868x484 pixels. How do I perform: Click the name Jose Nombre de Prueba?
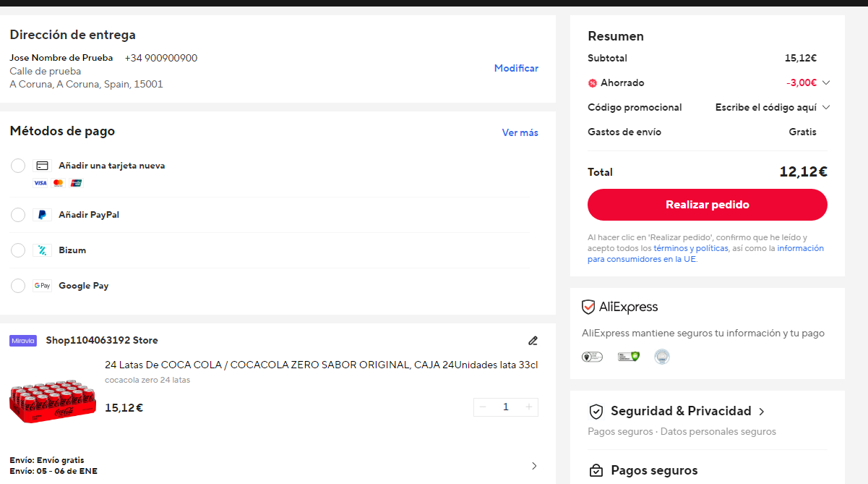[x=61, y=58]
